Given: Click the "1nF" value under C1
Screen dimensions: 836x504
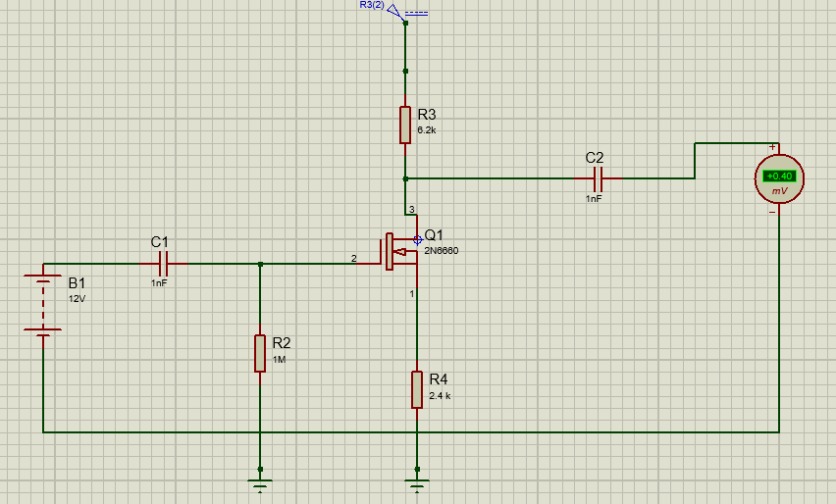Looking at the screenshot, I should pyautogui.click(x=159, y=283).
